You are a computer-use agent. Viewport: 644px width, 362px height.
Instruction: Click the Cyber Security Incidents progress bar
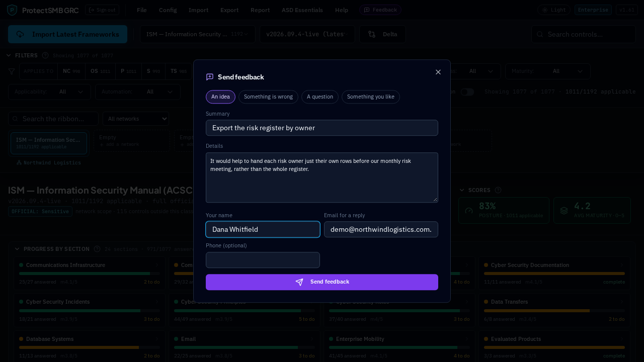[x=90, y=311]
